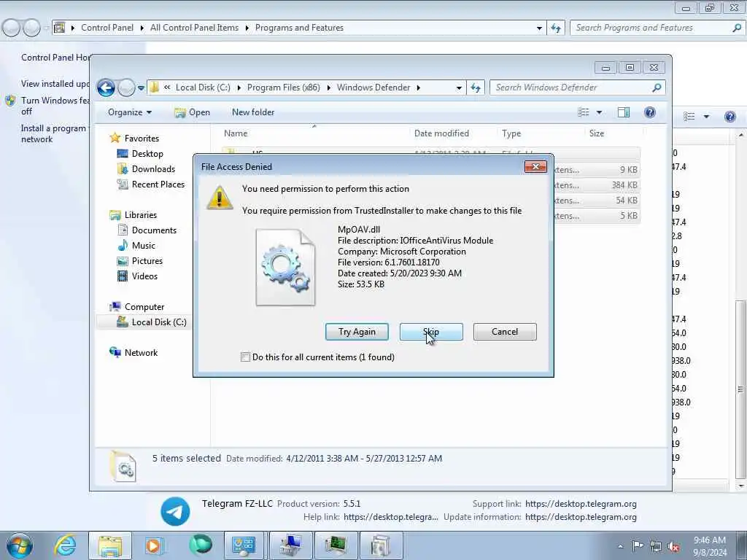Screen dimensions: 747x560
Task: Click the volume icon in system tray
Action: pos(673,547)
